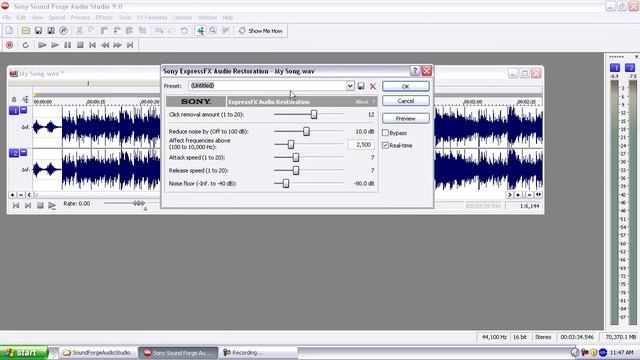Screen dimensions: 640x360
Task: Switch to SoundForgeAudioStudio taskbar folder
Action: pos(97,353)
